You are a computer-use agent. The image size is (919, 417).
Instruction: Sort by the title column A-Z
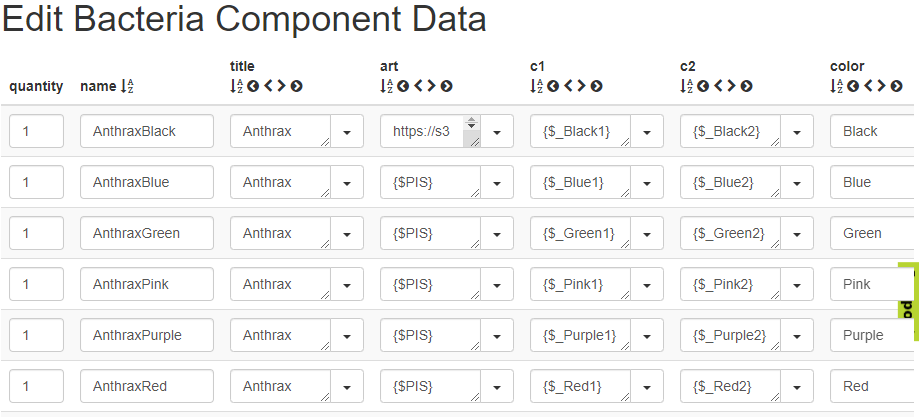coord(236,86)
